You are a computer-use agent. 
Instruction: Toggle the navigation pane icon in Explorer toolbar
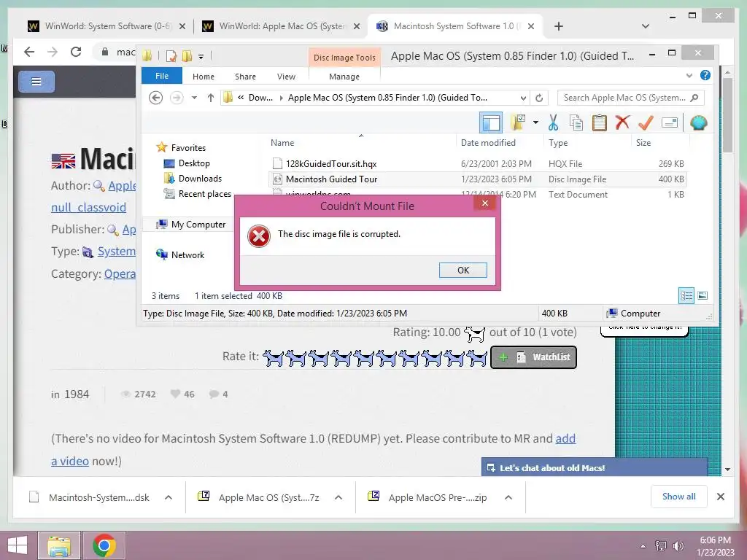tap(490, 122)
